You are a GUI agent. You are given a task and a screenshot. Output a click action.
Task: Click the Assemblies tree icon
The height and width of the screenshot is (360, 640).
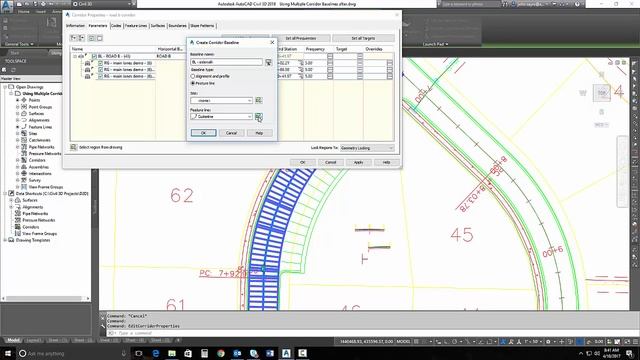click(x=24, y=167)
